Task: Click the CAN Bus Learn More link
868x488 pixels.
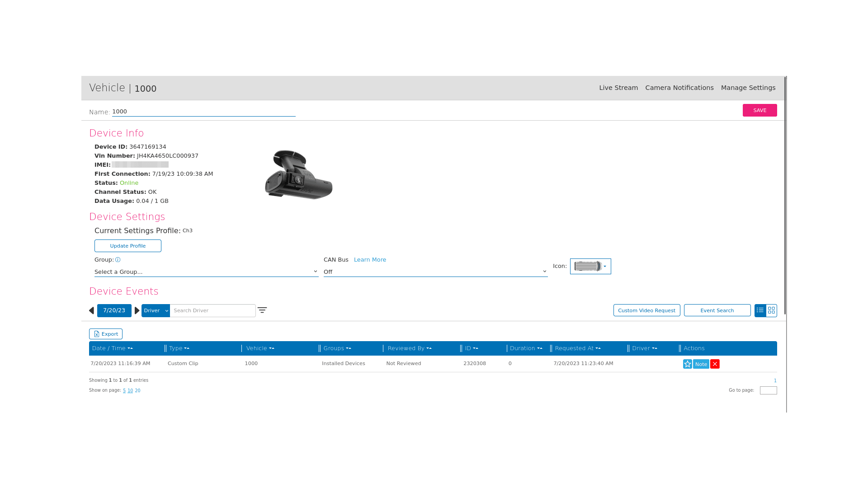Action: click(x=370, y=260)
